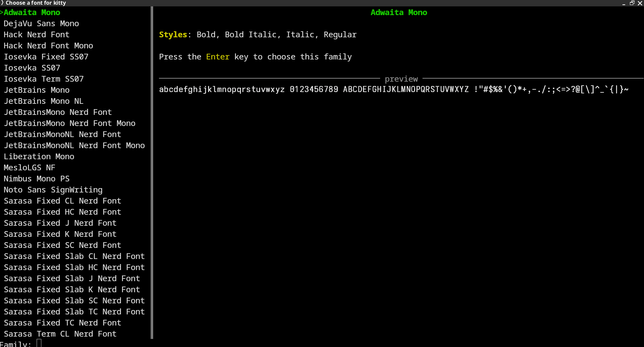The image size is (644, 347).
Task: Select Sarasa Fixed Slab TC Nerd Font
Action: point(74,312)
